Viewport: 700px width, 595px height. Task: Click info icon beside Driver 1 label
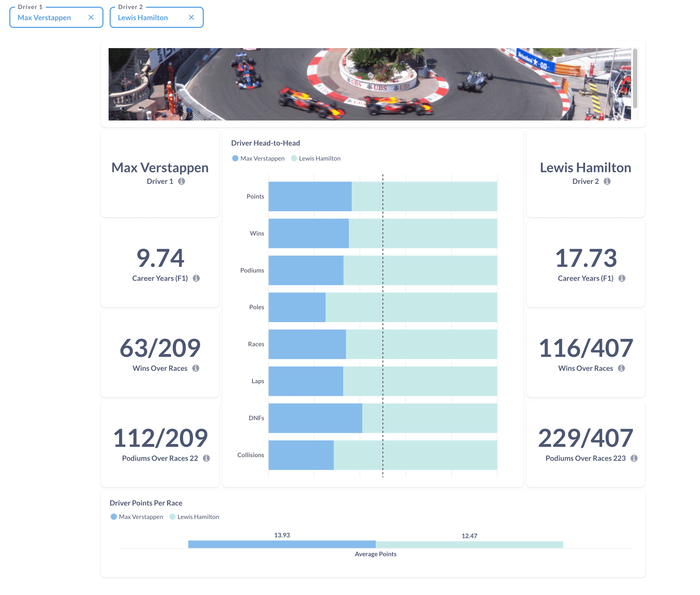[182, 182]
